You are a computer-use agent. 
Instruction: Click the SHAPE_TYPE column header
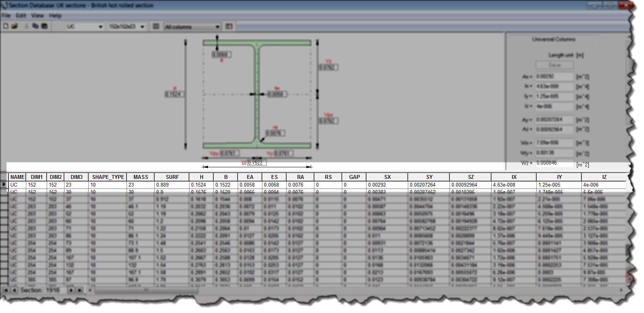[108, 177]
